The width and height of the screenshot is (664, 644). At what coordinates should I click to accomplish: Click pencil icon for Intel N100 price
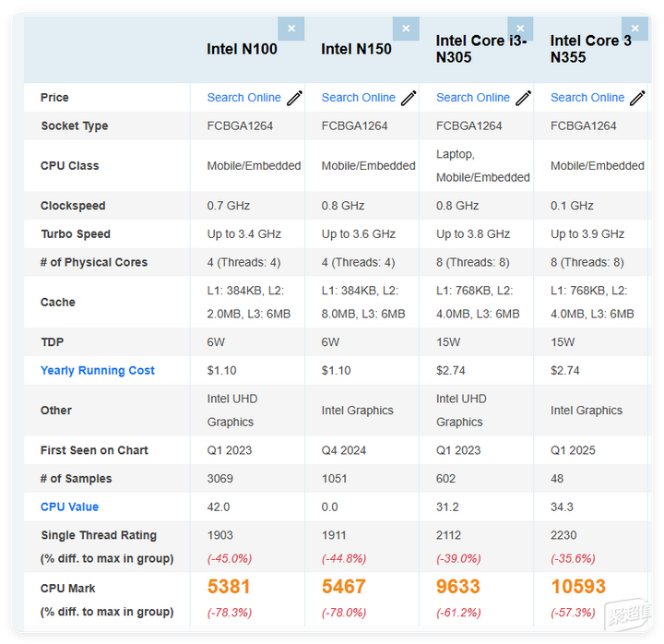click(x=295, y=98)
